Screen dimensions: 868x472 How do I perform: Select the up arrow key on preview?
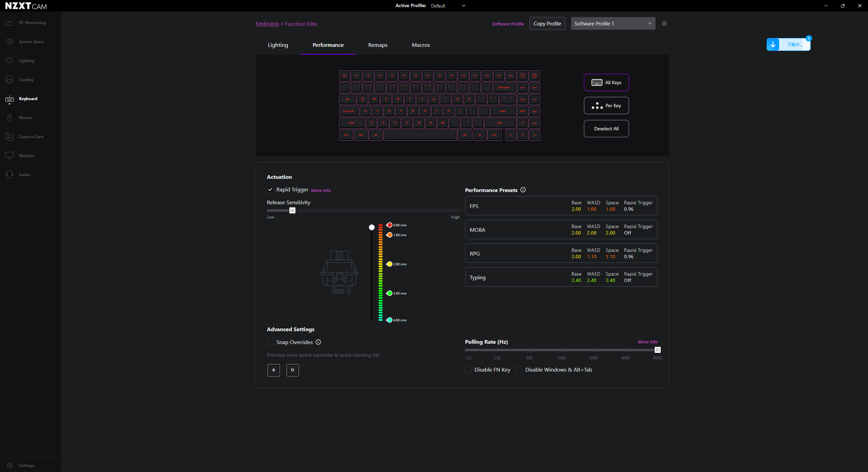pos(523,123)
